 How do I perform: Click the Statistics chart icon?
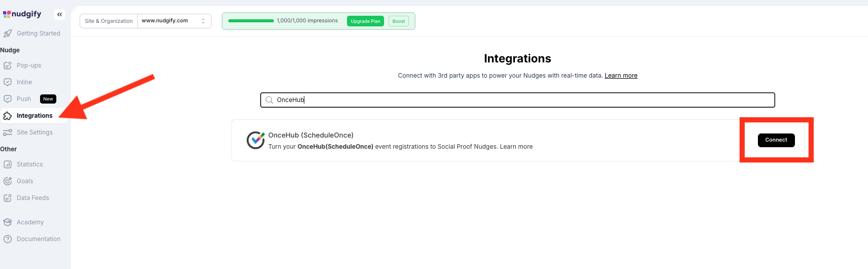pos(8,164)
